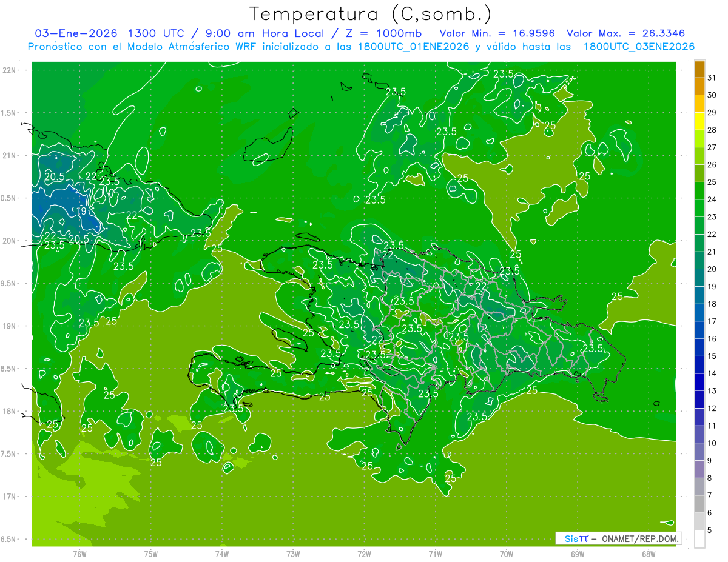Click the teal legend swatch between 19 and 20
Viewport: 728px width, 562px height.
[x=699, y=278]
